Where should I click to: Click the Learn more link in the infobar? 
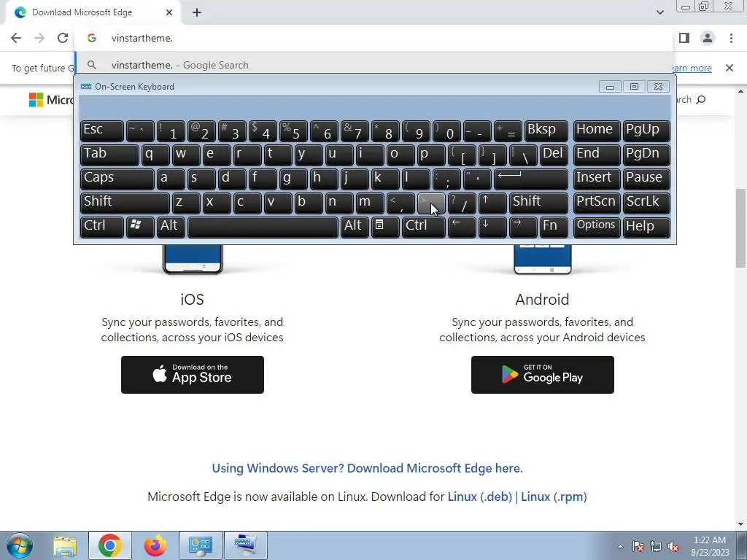[692, 68]
